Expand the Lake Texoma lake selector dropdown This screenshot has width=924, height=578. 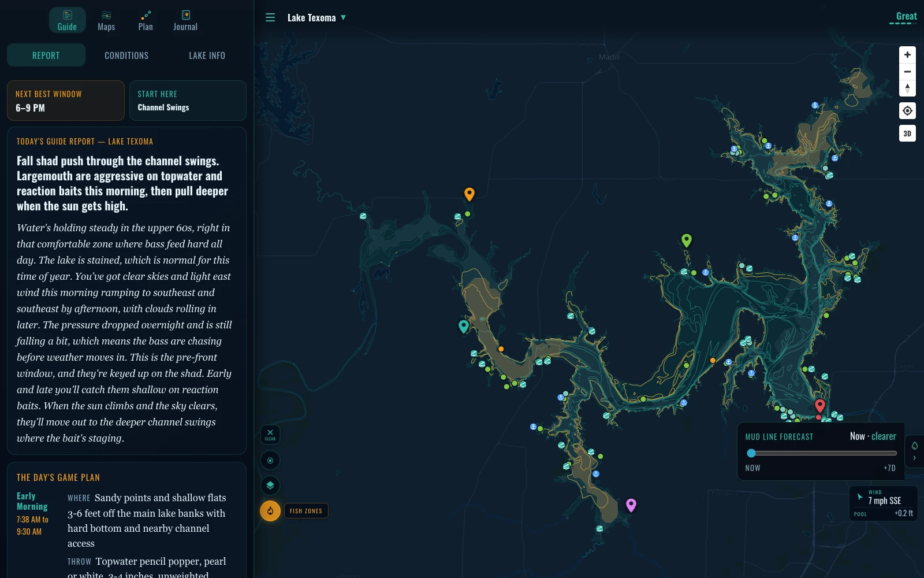click(x=316, y=18)
